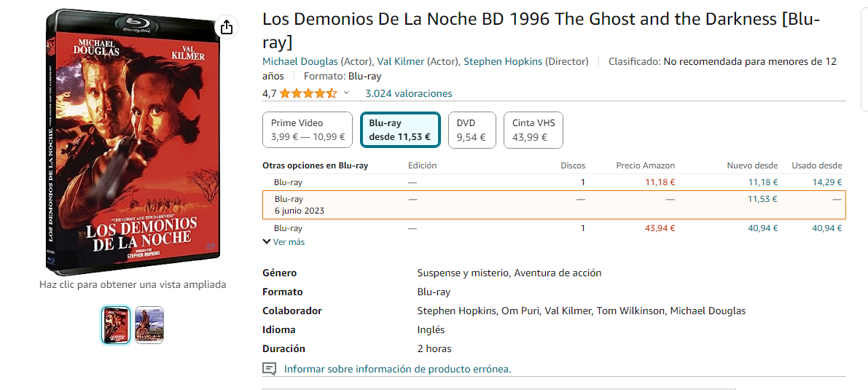The width and height of the screenshot is (868, 390).
Task: Click the share icon on product image
Action: tap(227, 27)
